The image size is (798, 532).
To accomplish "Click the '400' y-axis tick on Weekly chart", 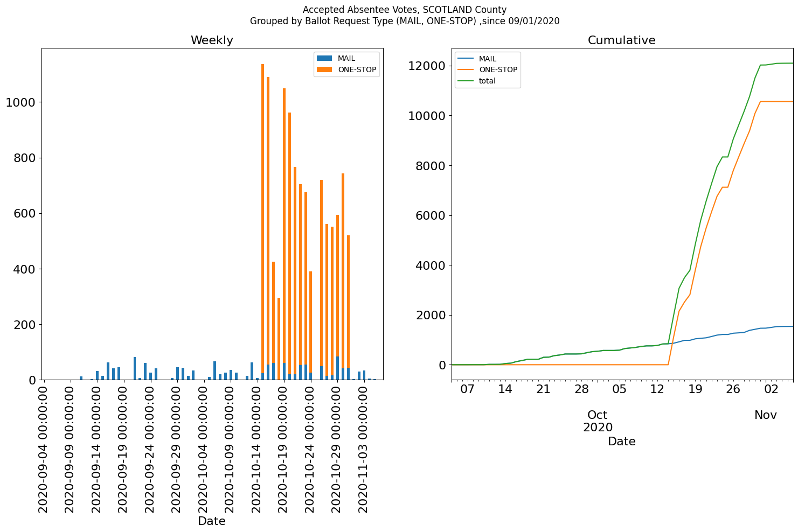I will [x=24, y=269].
